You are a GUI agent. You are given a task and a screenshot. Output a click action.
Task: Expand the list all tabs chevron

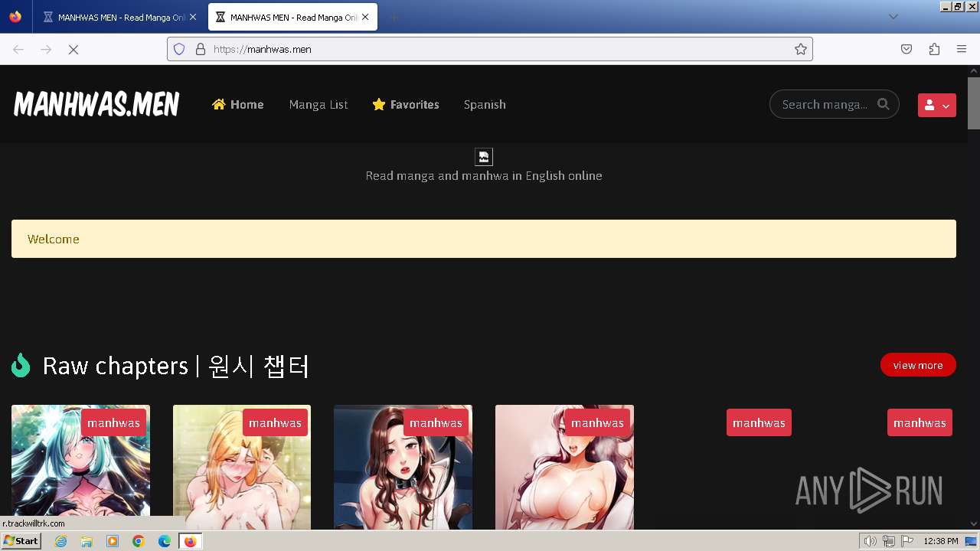[893, 17]
